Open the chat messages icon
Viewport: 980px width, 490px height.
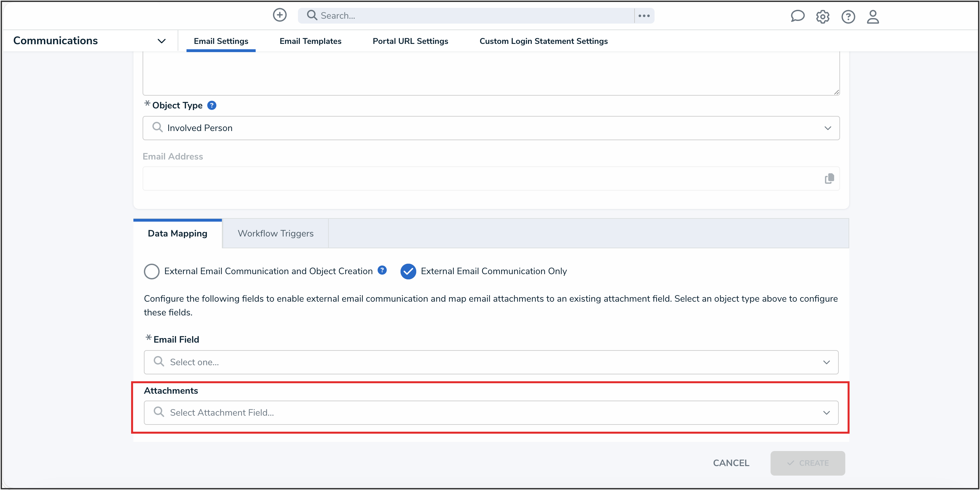(797, 16)
